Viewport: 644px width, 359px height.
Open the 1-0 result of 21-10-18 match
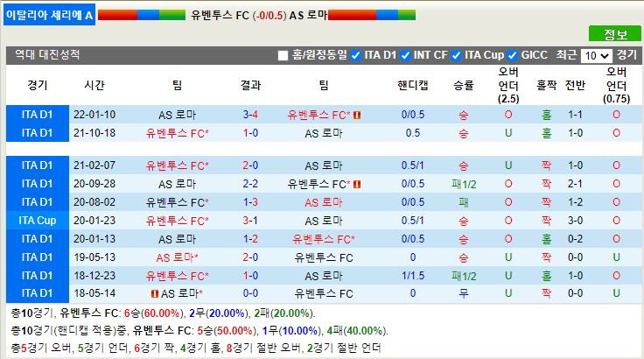[x=250, y=133]
